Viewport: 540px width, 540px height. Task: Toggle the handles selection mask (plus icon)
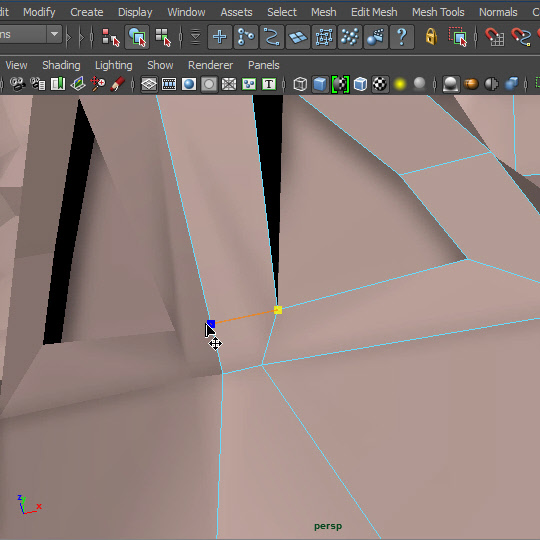click(220, 37)
